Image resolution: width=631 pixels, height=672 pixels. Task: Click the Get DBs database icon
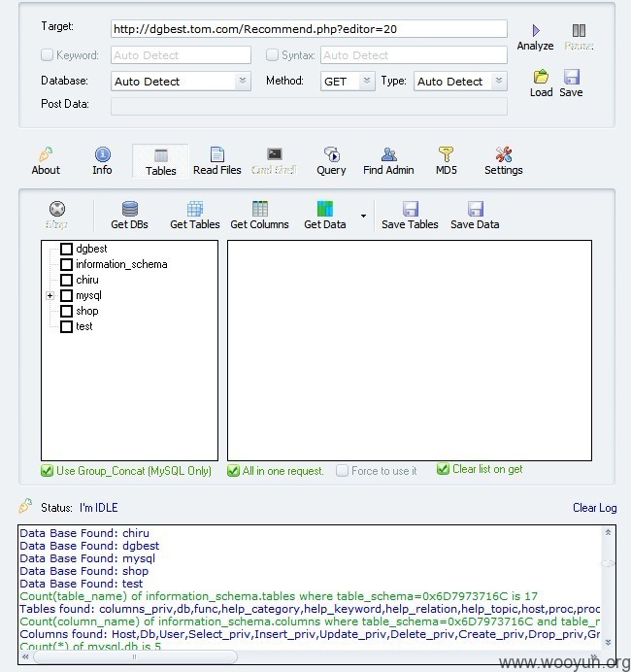coord(130,209)
